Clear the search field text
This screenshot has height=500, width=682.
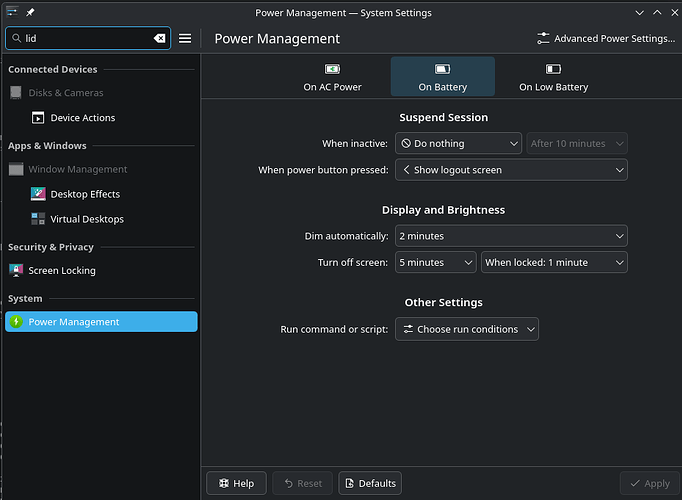pyautogui.click(x=159, y=38)
